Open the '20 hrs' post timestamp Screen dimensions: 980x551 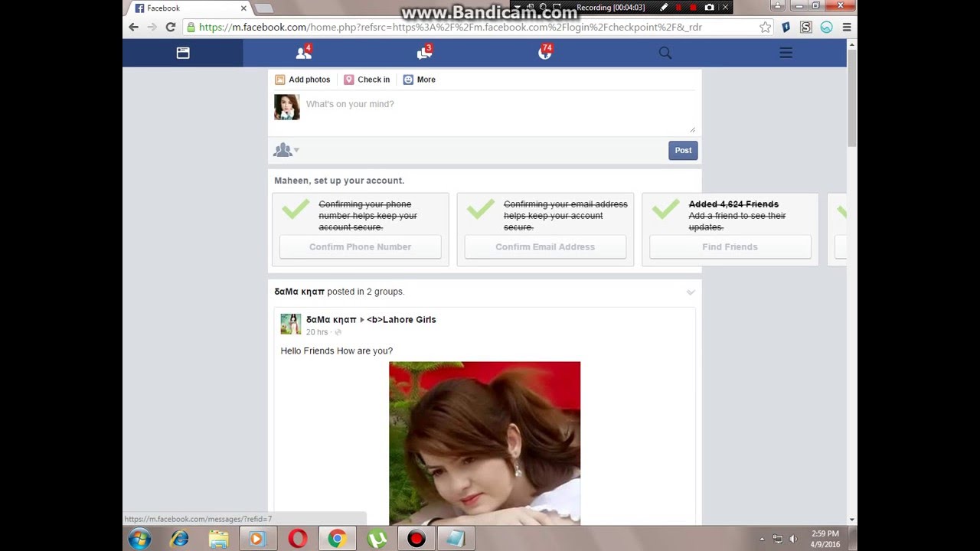(317, 332)
